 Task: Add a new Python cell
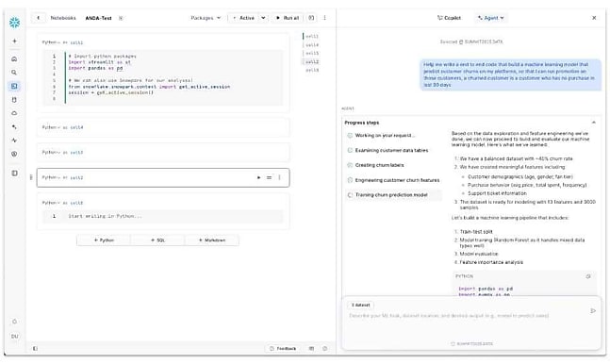(x=104, y=240)
